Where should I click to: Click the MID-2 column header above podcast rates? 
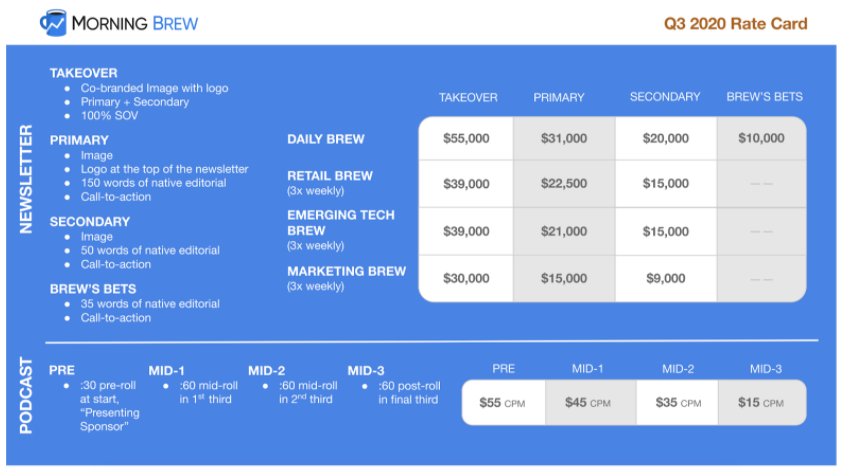(x=678, y=369)
